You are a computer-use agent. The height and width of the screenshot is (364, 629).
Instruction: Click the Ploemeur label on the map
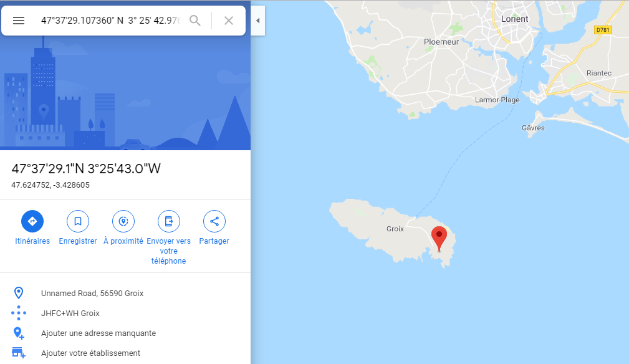[441, 42]
